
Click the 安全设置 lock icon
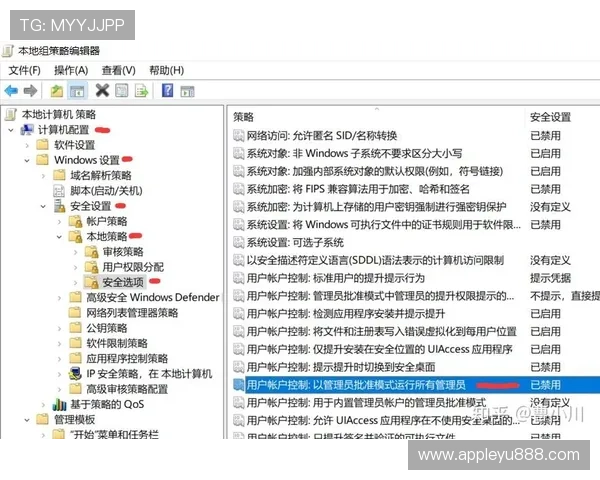(x=59, y=206)
